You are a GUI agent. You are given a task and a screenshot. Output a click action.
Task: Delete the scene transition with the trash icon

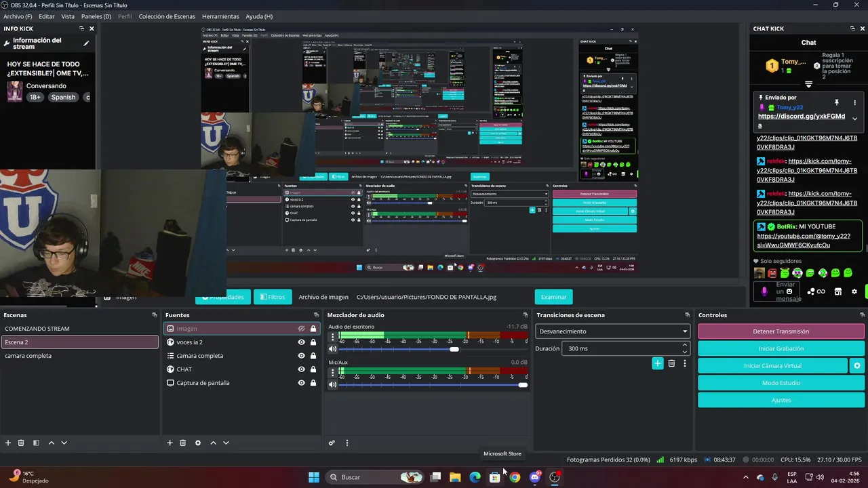671,363
